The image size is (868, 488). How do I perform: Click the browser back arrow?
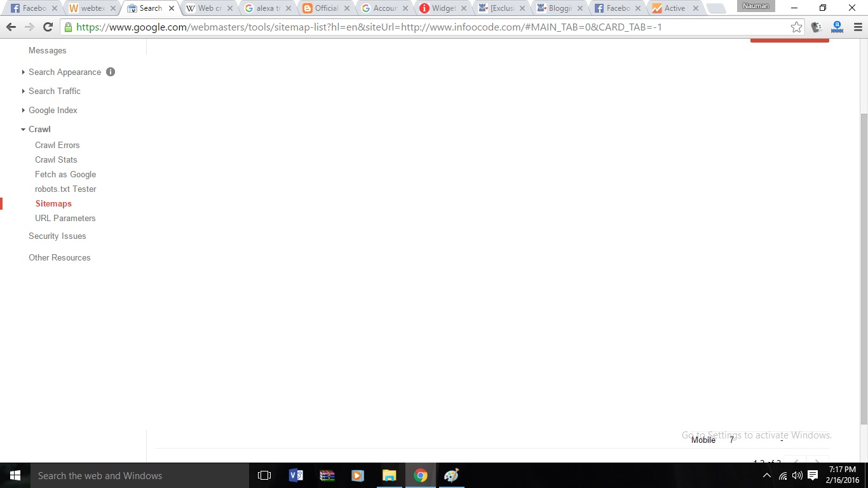click(11, 27)
